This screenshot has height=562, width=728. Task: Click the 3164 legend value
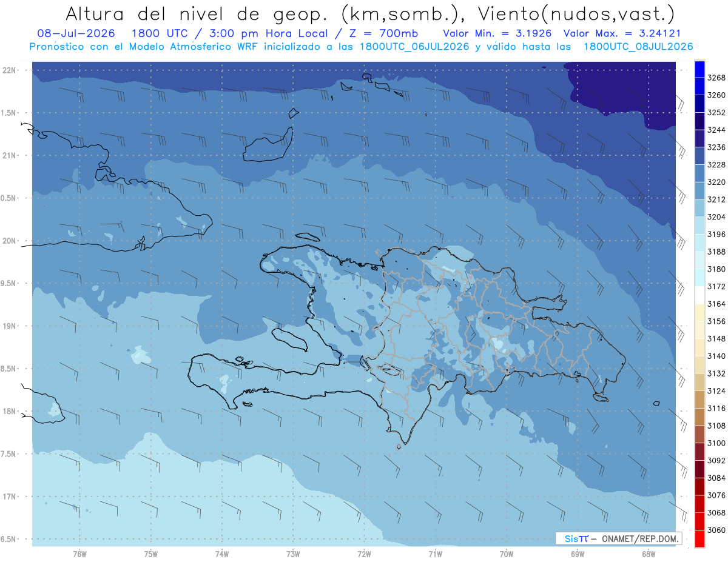pos(716,304)
